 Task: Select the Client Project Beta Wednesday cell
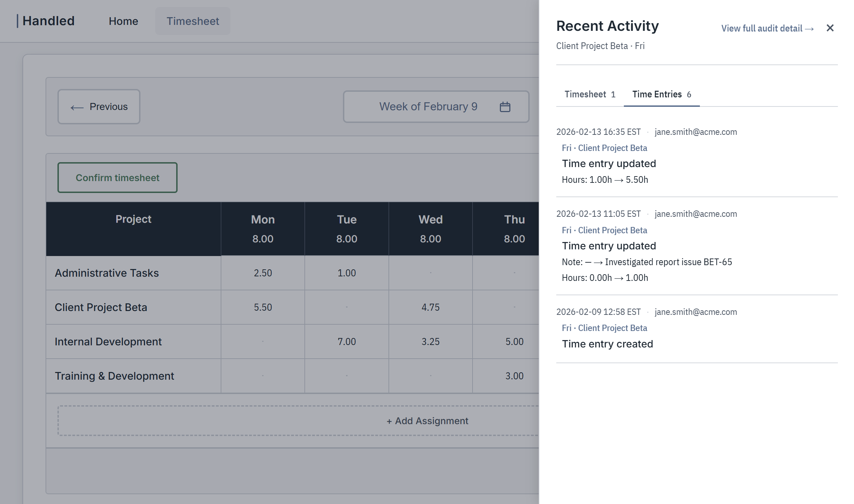coord(430,307)
